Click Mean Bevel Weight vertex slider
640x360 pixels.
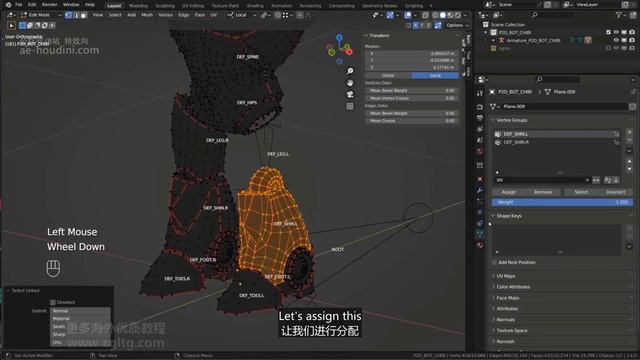pyautogui.click(x=411, y=91)
